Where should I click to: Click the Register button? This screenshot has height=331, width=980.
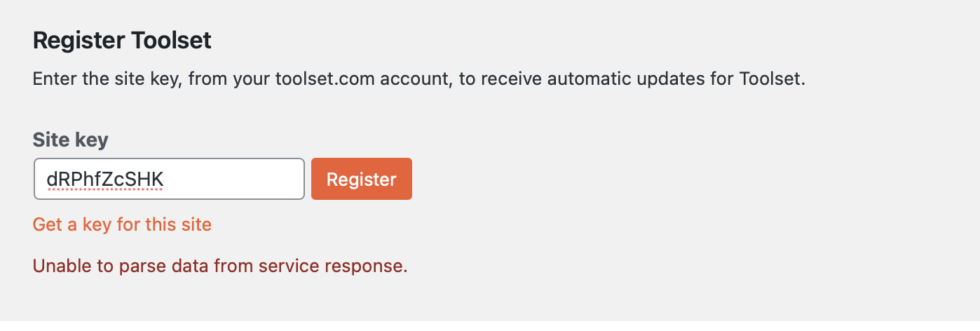point(361,179)
